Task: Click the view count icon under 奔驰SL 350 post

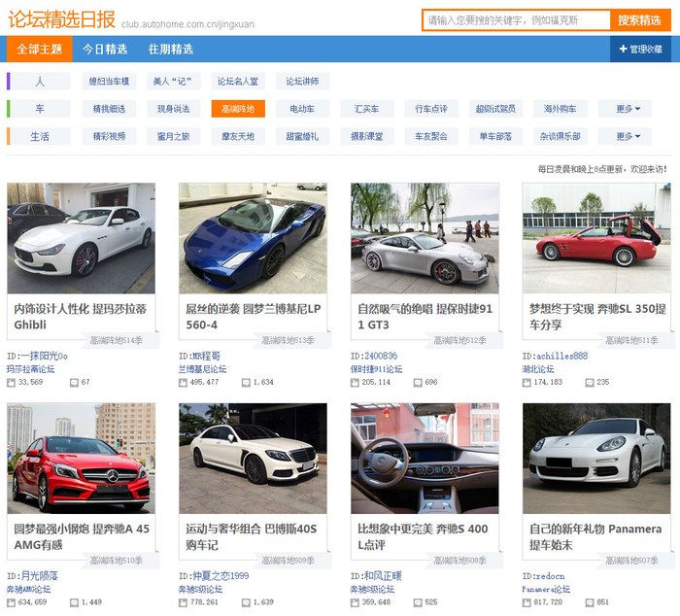Action: click(x=527, y=383)
